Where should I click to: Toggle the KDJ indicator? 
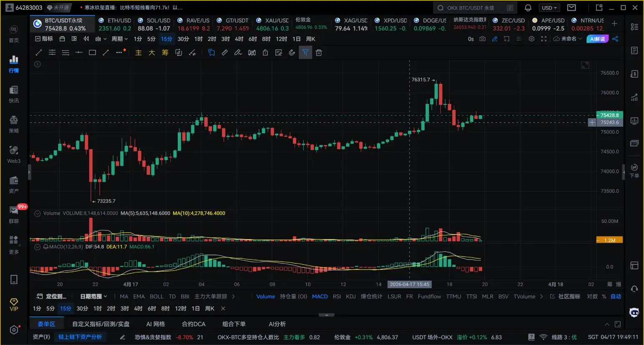click(351, 296)
